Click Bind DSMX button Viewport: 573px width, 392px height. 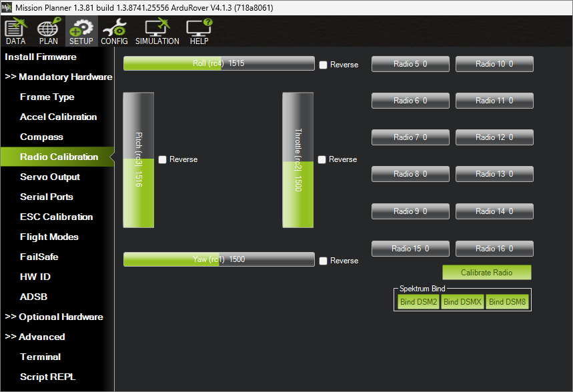(x=462, y=302)
